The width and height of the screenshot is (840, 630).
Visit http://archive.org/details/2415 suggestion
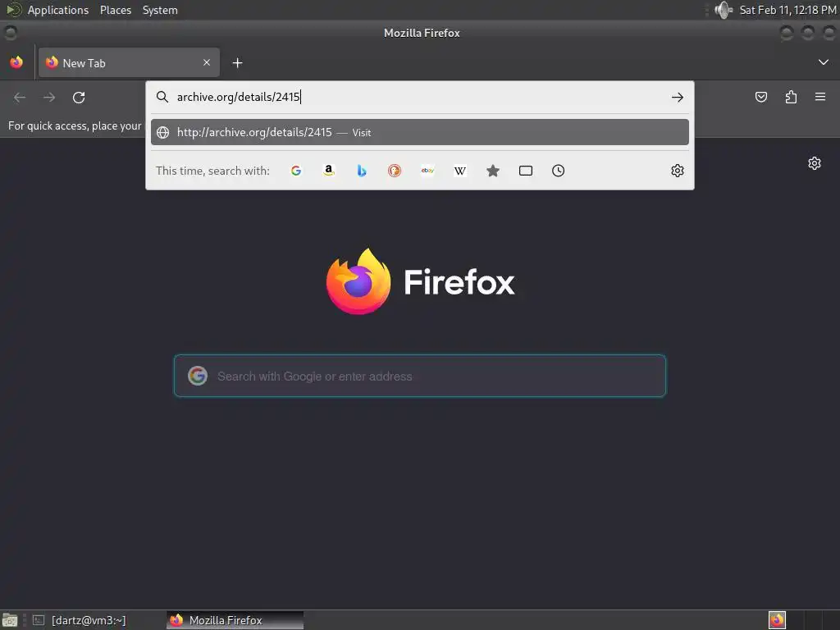point(419,132)
